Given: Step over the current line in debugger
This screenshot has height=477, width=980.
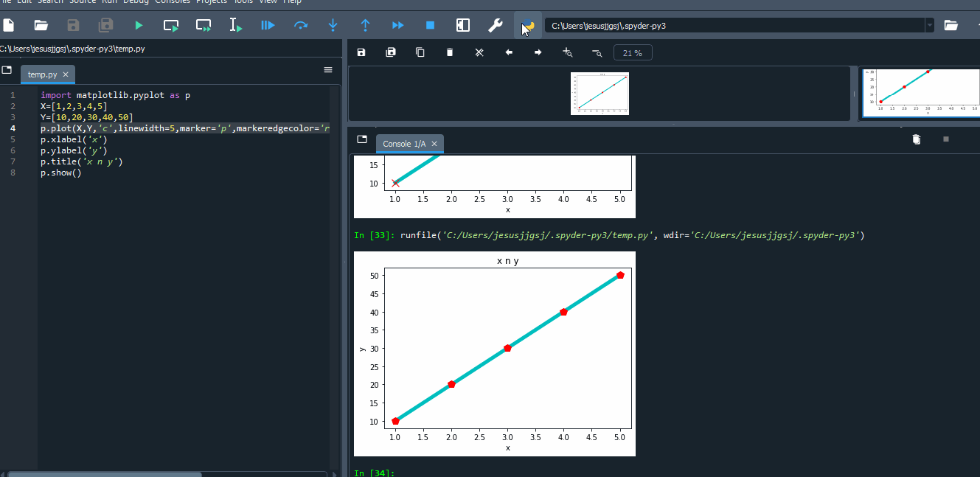Looking at the screenshot, I should [300, 25].
